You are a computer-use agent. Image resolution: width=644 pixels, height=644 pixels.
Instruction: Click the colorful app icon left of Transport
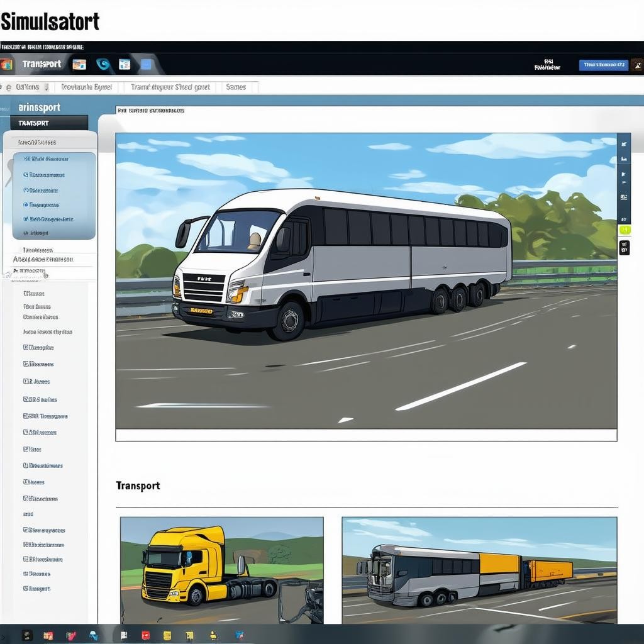[6, 64]
